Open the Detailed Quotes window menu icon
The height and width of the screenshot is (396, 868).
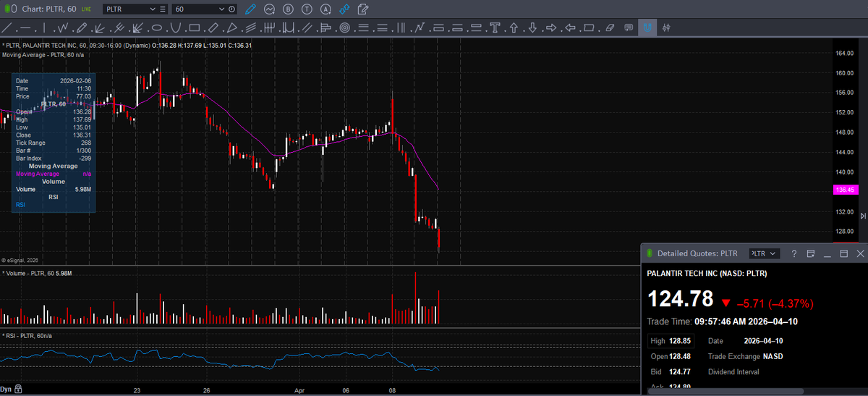[x=811, y=253]
